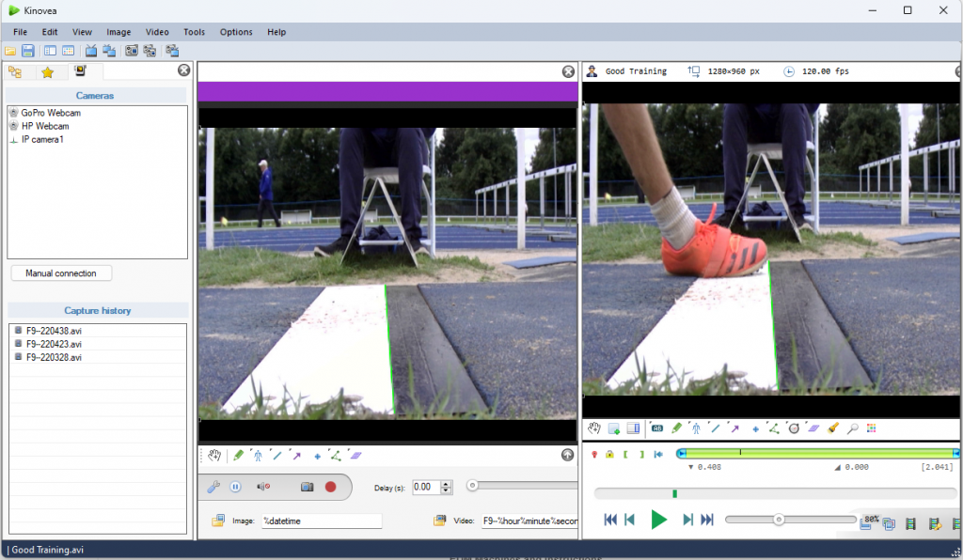
Task: Open capture settings with the wrench icon
Action: (213, 487)
